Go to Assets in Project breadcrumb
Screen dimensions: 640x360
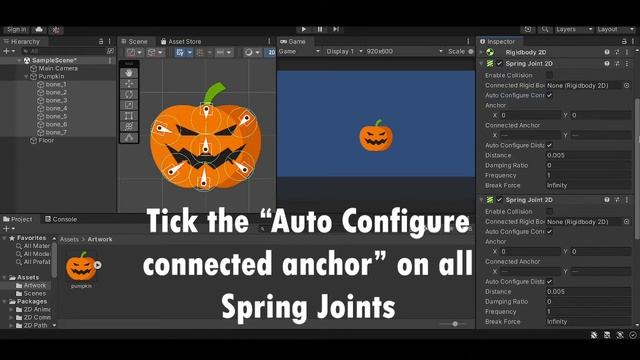(x=69, y=239)
